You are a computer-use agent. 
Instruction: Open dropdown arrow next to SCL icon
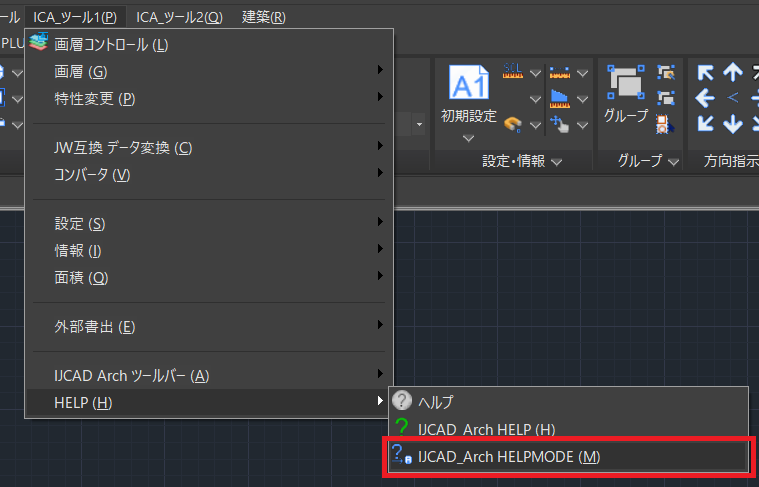(535, 74)
